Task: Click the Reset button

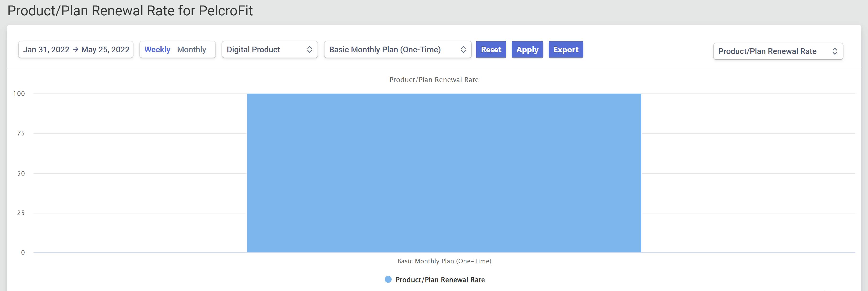Action: pyautogui.click(x=491, y=49)
